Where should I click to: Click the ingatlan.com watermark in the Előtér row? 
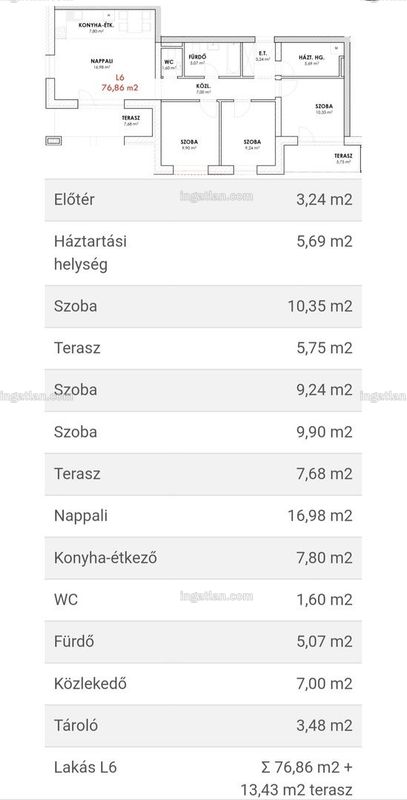click(x=216, y=196)
